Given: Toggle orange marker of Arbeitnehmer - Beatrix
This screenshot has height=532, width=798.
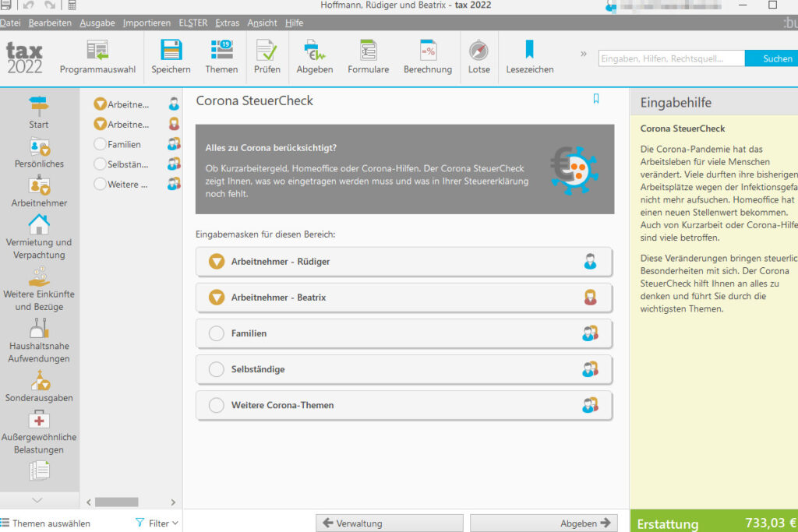Looking at the screenshot, I should coord(217,297).
